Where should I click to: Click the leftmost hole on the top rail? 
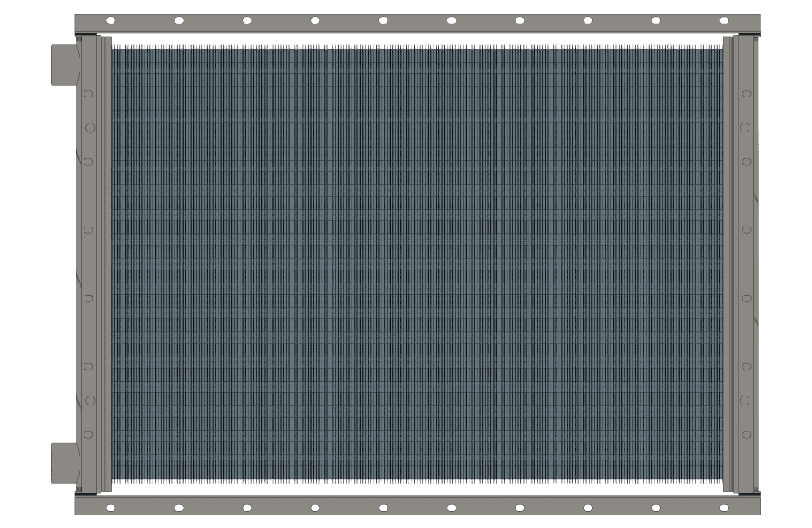[x=110, y=20]
